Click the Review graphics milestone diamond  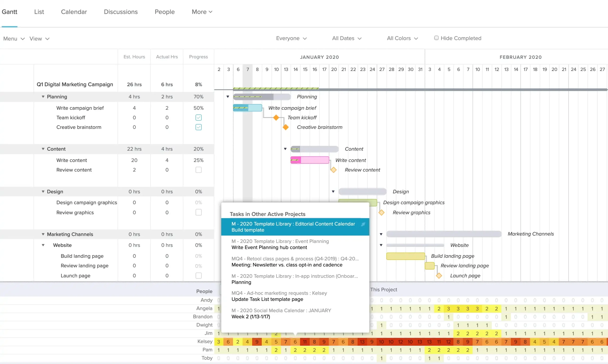pyautogui.click(x=382, y=212)
